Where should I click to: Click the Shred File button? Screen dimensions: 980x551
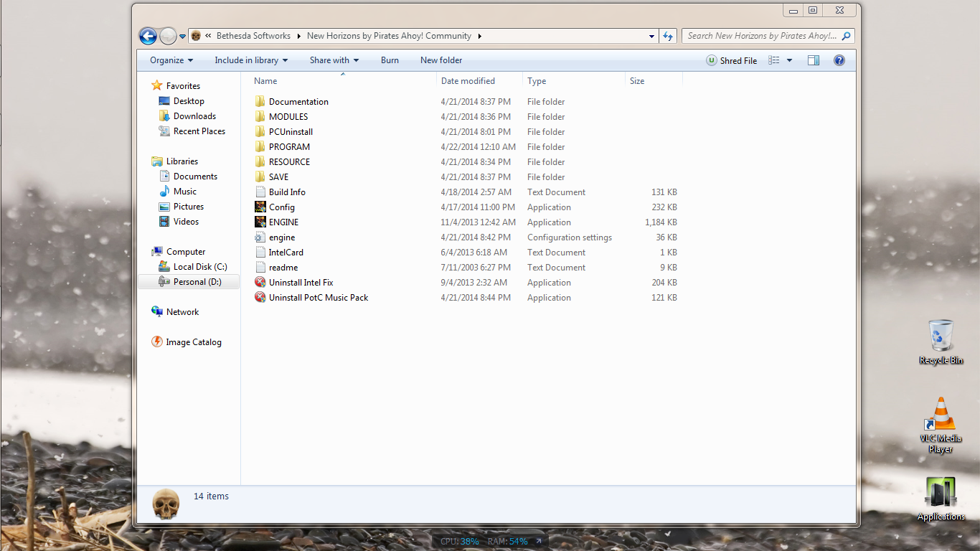pos(732,61)
